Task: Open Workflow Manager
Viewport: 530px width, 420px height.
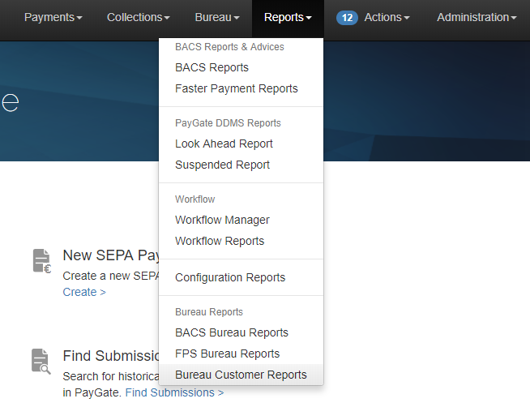Action: (222, 220)
